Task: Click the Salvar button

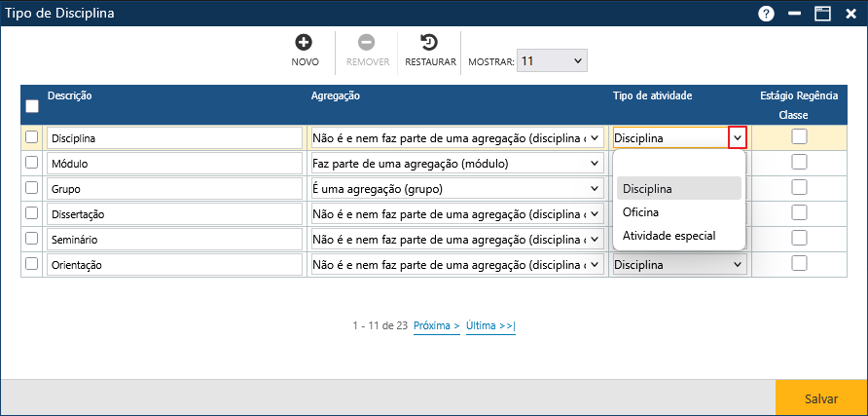Action: (x=821, y=398)
